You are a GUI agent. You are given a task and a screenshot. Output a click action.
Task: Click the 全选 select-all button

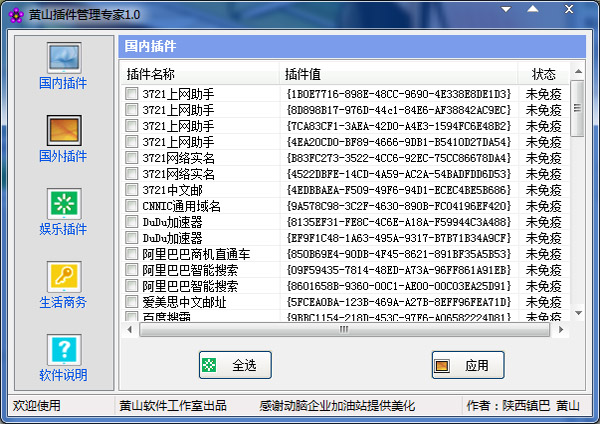point(235,365)
